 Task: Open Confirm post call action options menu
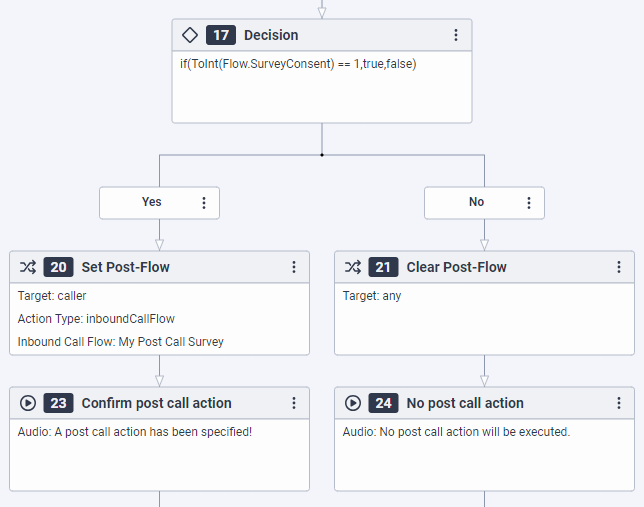294,403
